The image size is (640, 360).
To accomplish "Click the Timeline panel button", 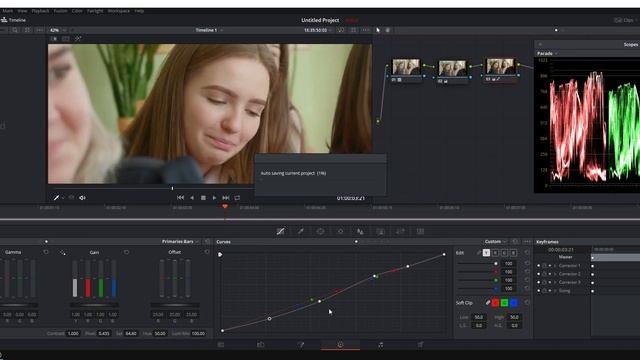I will [13, 20].
